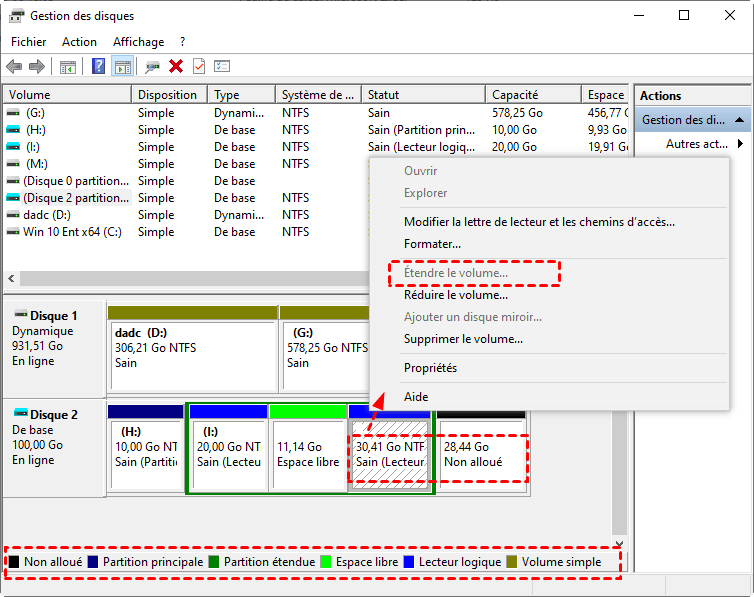
Task: Click the black Non alloué legend swatch
Action: (x=14, y=562)
